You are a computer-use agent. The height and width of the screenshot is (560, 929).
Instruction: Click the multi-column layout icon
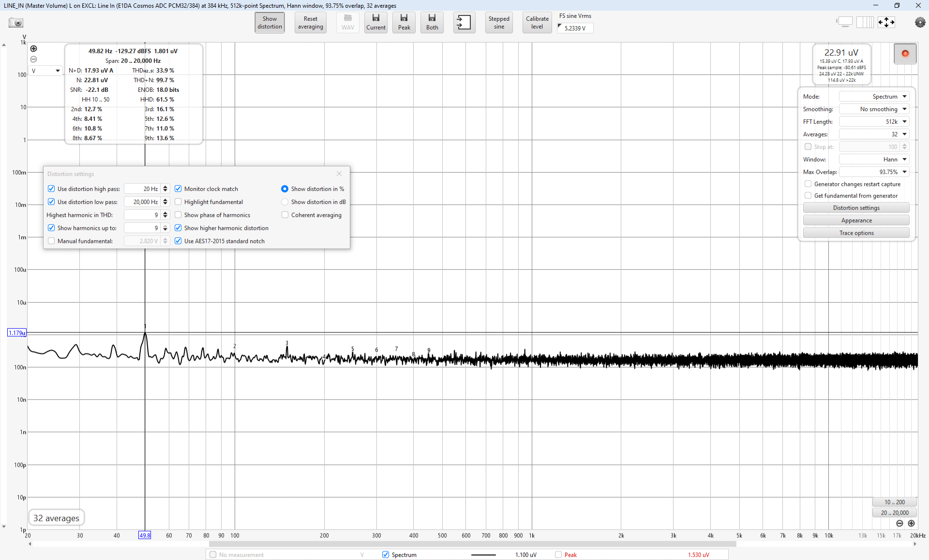click(x=865, y=22)
